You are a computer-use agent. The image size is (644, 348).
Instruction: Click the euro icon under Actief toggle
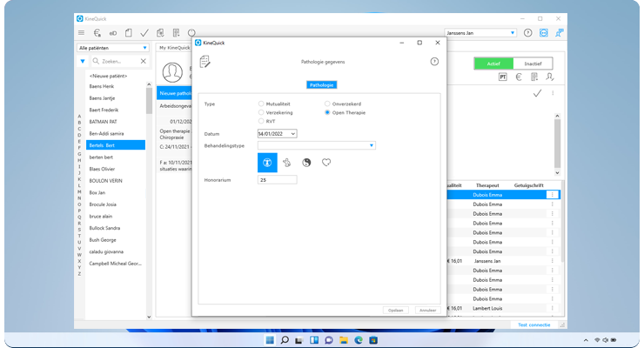[x=519, y=77]
